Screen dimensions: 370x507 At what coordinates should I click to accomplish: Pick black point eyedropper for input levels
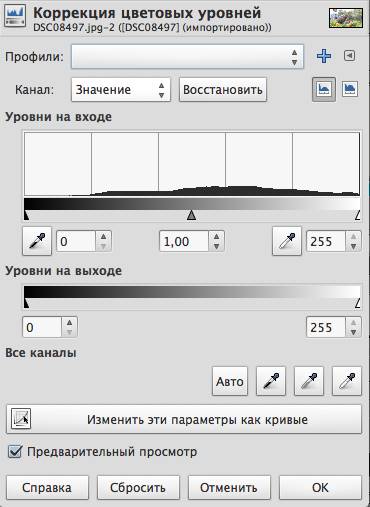pos(37,241)
